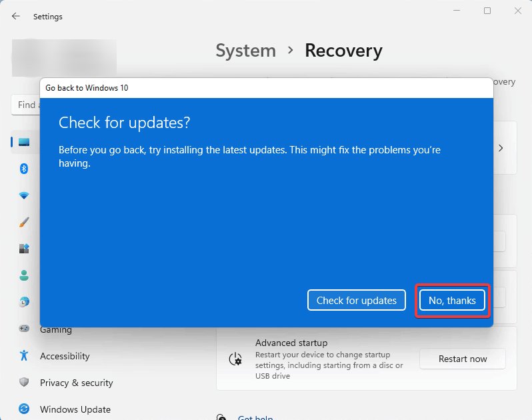The width and height of the screenshot is (532, 420).
Task: Click the Advanced startup title text
Action: [291, 343]
